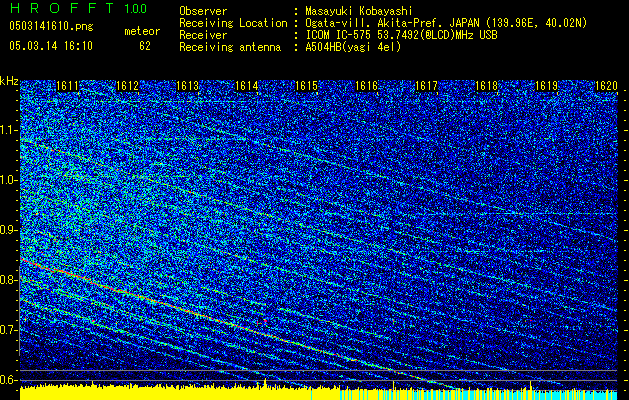Screen dimensions: 629x400
Task: Click the 0.8 kHz axis label
Action: tap(9, 280)
